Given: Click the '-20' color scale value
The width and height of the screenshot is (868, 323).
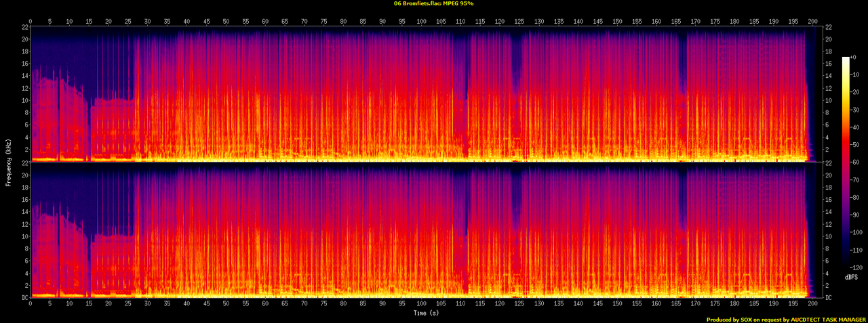Looking at the screenshot, I should pos(856,92).
